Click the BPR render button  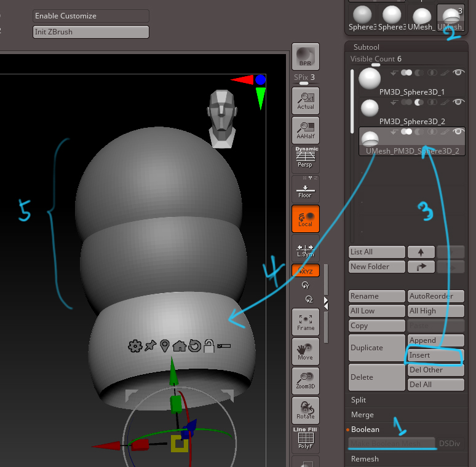click(306, 57)
